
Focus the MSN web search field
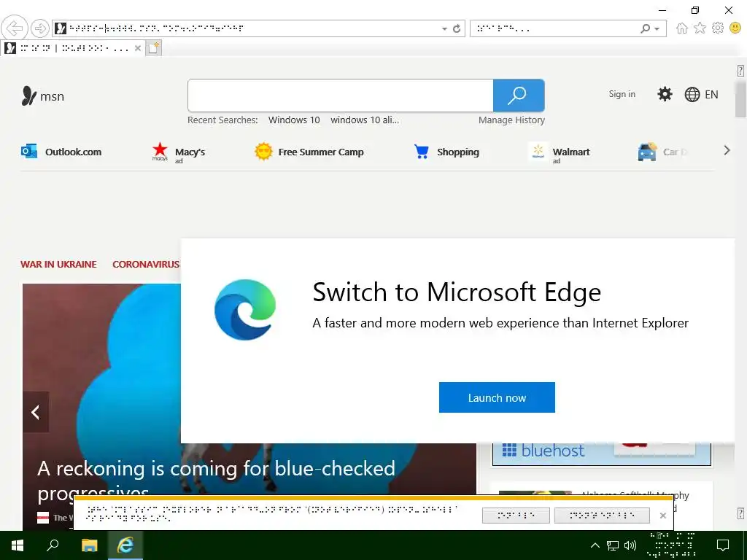pos(340,96)
